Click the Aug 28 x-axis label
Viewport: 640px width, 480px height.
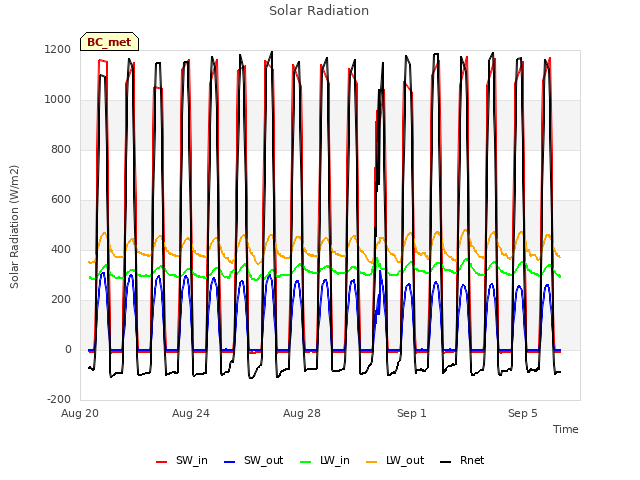tap(302, 413)
